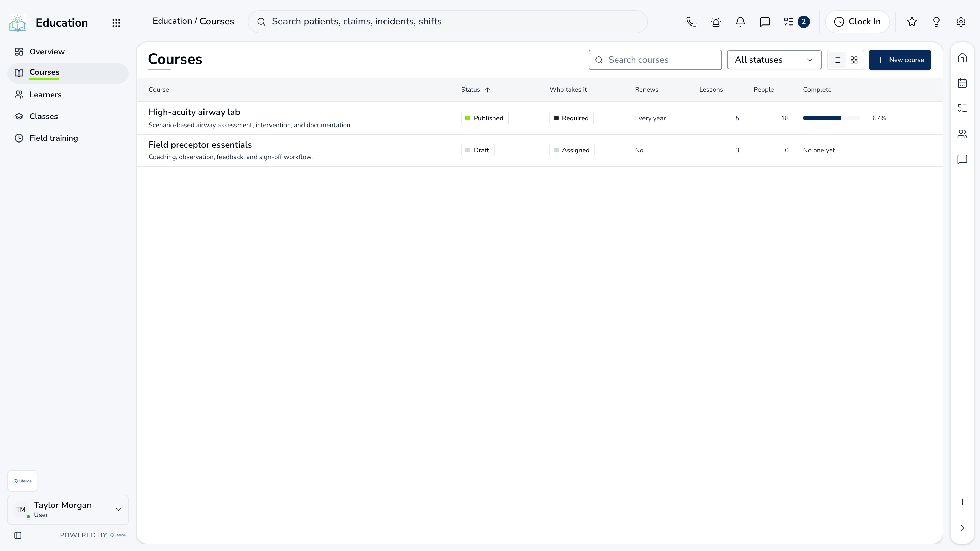Open the notifications bell icon

(x=740, y=22)
